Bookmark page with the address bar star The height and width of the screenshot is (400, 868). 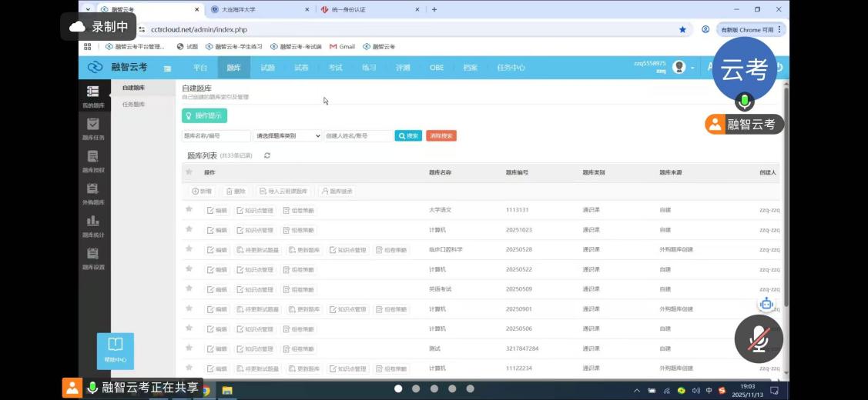(682, 29)
